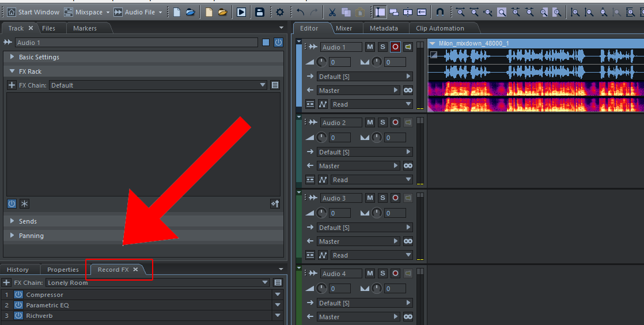
Task: Click the link icon beside Audio 2 Master
Action: 408,166
